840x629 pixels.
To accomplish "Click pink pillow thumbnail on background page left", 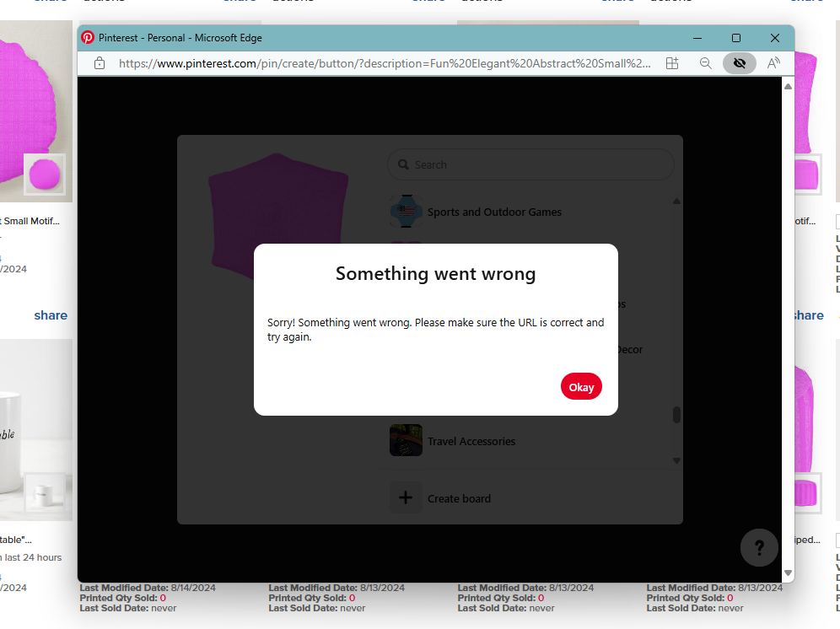I will 45,175.
